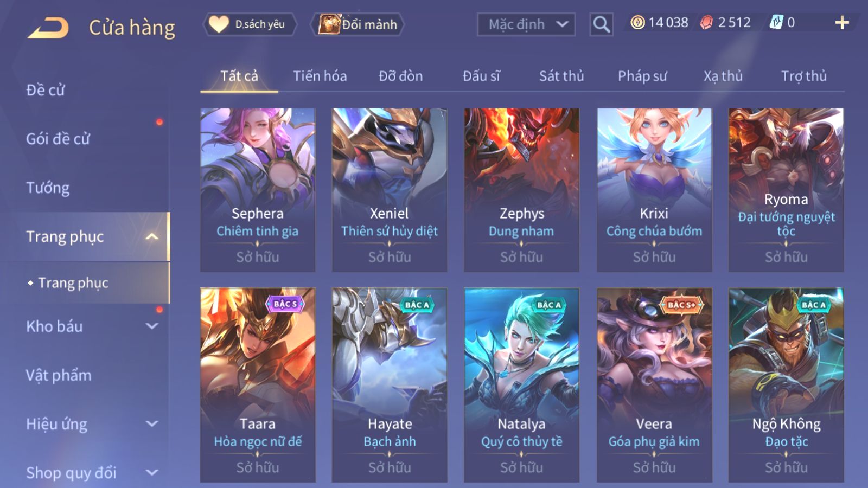Select the Veera Góa phụ giả kim skin card
The width and height of the screenshot is (868, 488).
(654, 385)
